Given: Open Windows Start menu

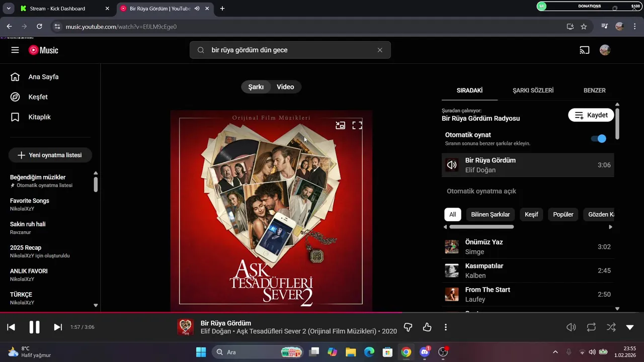Looking at the screenshot, I should click(x=201, y=352).
